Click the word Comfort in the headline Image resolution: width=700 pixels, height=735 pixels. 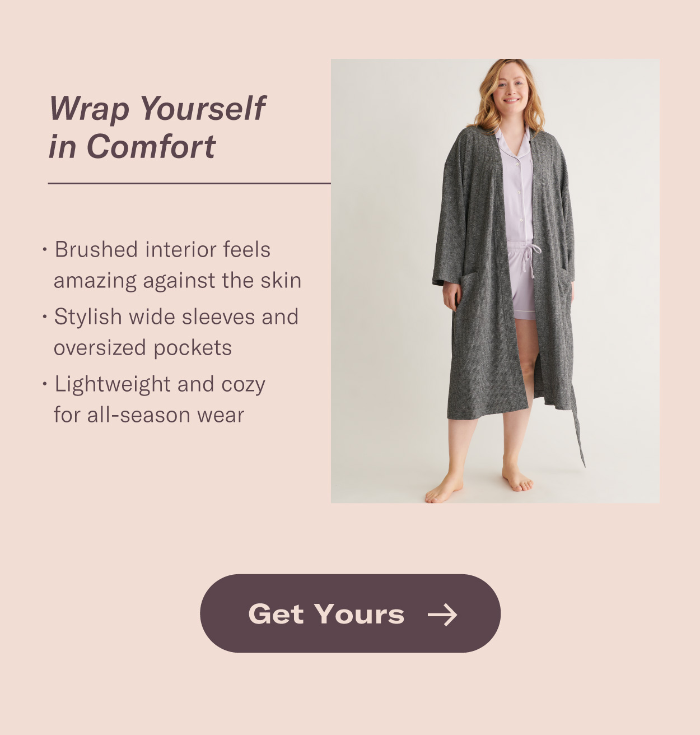coord(151,147)
